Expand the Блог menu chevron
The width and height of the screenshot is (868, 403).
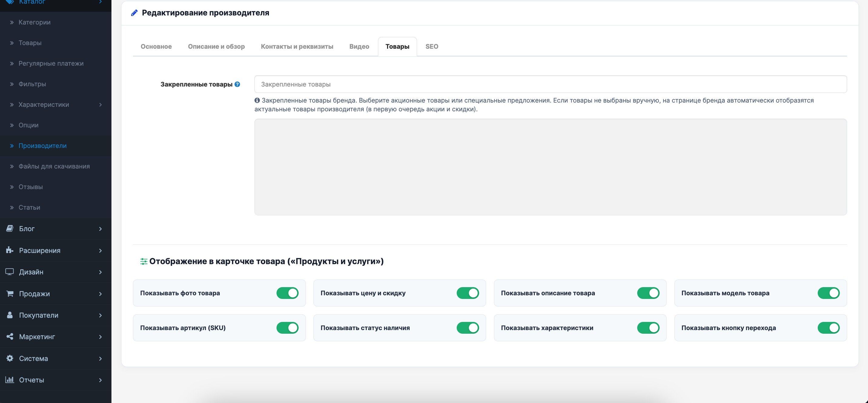tap(101, 229)
